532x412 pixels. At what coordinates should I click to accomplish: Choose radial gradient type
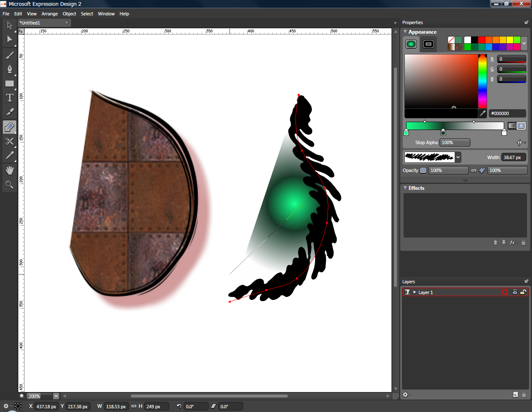(x=521, y=126)
